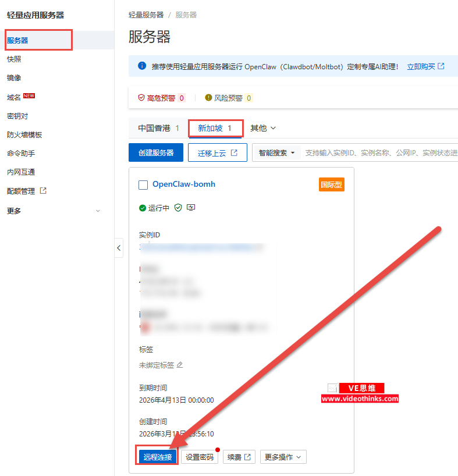Open the 智能搜索 dropdown
458x476 pixels.
(276, 152)
